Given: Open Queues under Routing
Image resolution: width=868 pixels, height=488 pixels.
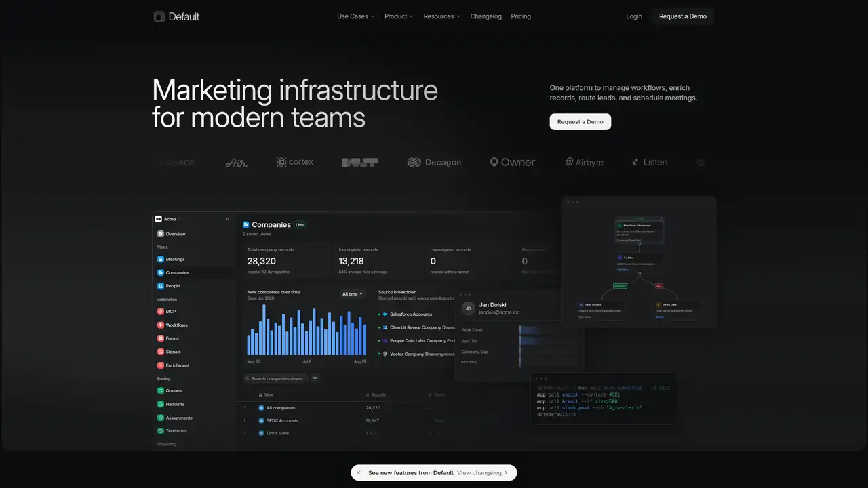Looking at the screenshot, I should pyautogui.click(x=170, y=390).
